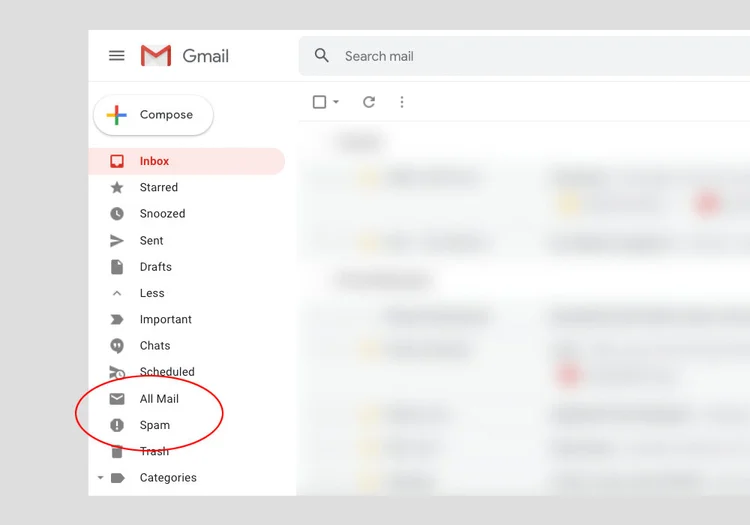Refresh the mail list
750x525 pixels.
click(x=369, y=102)
